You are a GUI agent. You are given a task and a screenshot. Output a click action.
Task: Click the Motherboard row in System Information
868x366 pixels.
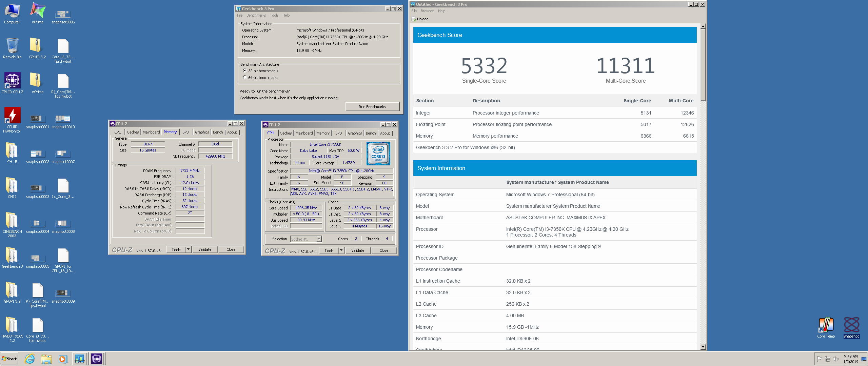(x=555, y=218)
